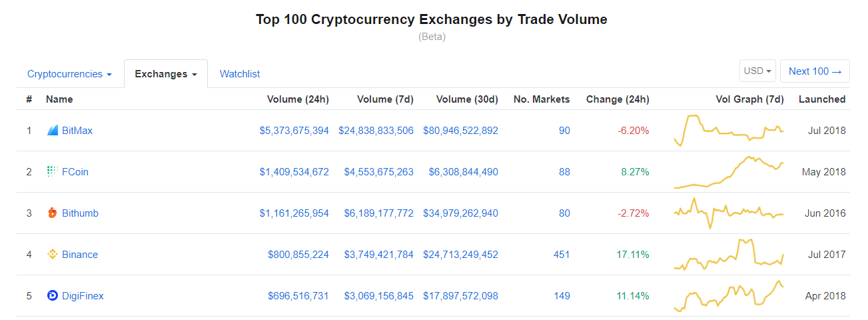The height and width of the screenshot is (320, 868).
Task: Click the BitMax exchange logo icon
Action: point(53,131)
